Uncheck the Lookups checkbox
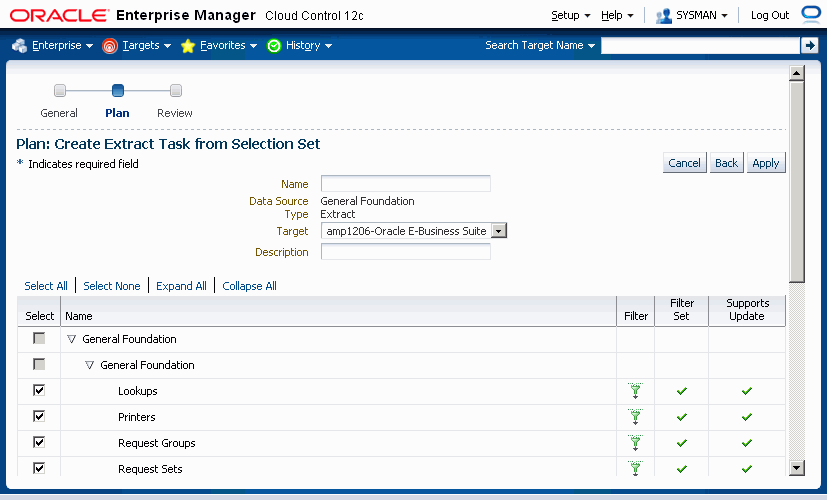Image resolution: width=827 pixels, height=500 pixels. point(39,390)
